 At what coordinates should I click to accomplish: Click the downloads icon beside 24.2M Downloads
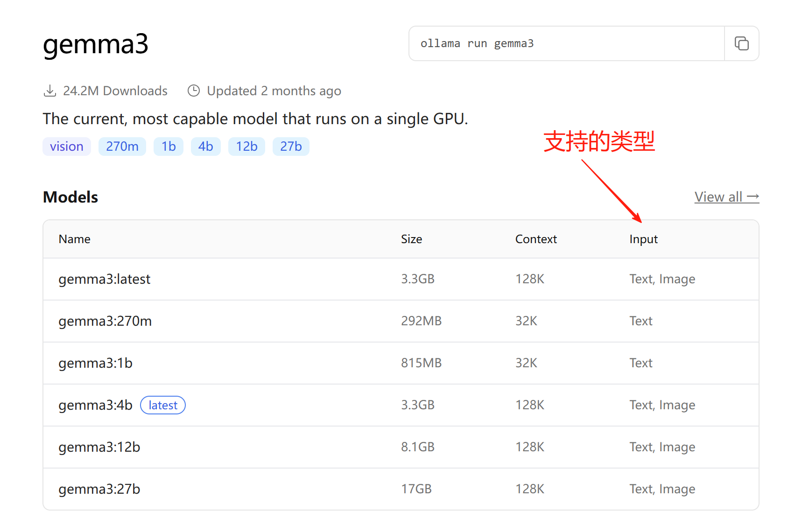tap(50, 91)
